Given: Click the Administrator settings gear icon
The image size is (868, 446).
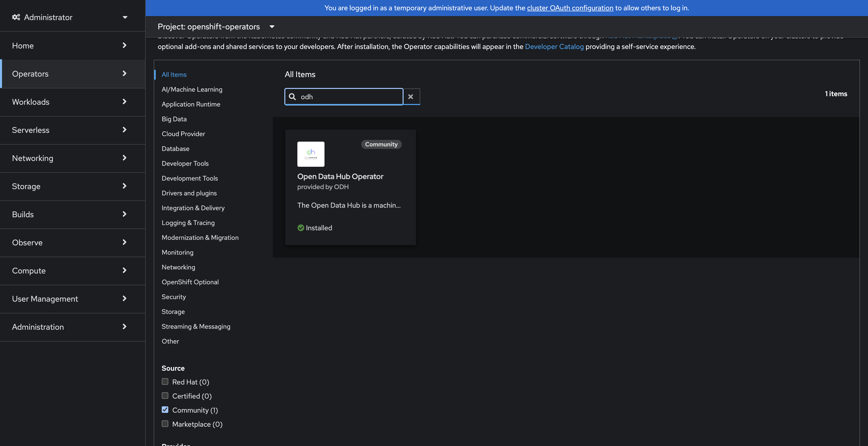Looking at the screenshot, I should tap(15, 17).
